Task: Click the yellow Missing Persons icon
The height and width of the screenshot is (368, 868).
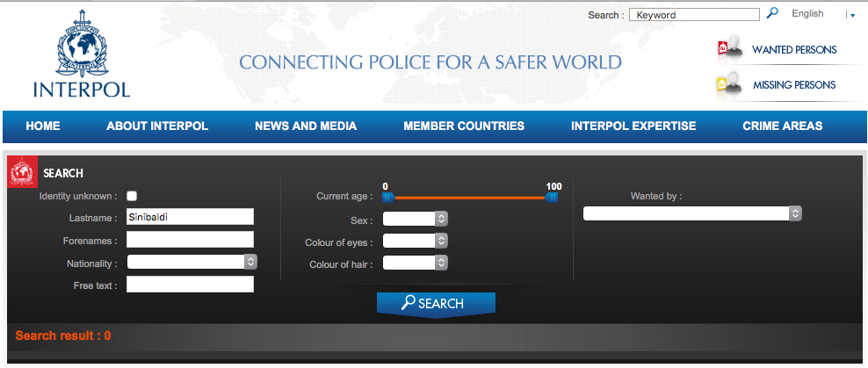Action: pos(728,84)
